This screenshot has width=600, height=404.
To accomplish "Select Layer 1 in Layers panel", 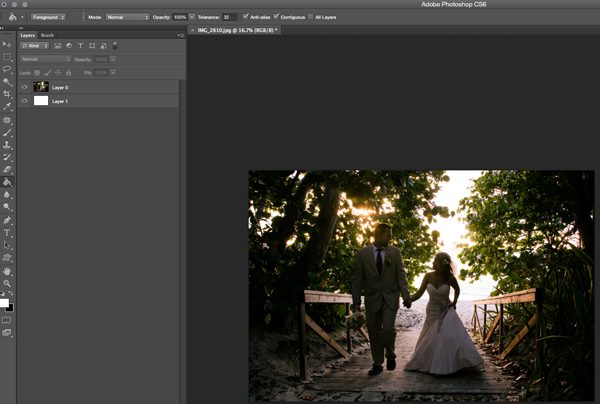I will point(60,101).
